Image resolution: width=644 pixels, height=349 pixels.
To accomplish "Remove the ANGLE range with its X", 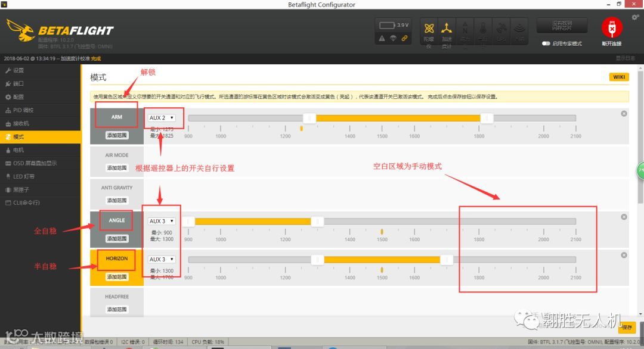I will pos(624,217).
